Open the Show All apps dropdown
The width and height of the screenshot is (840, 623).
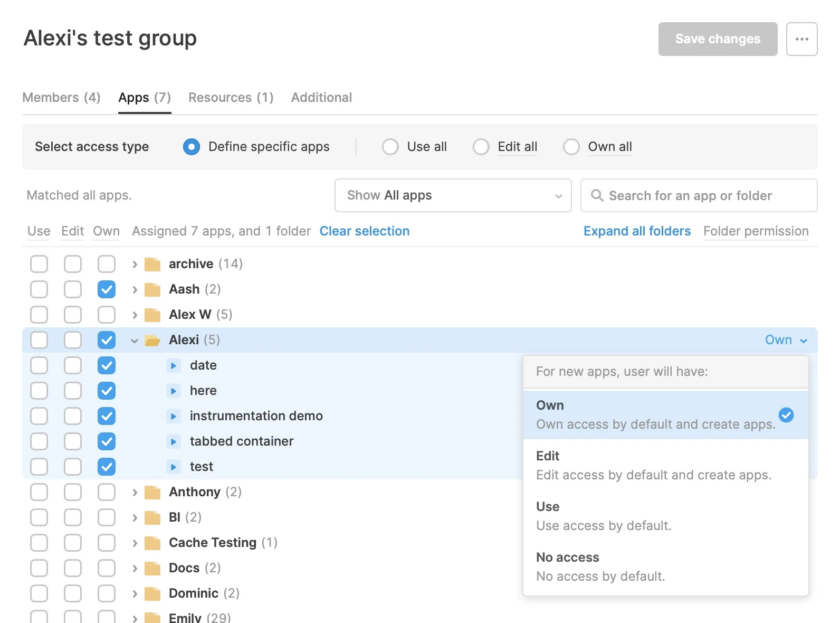(453, 195)
